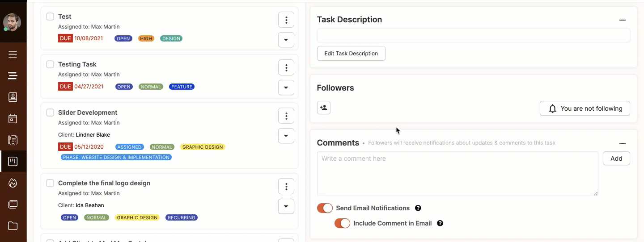Open the task board sidebar icon

pos(13,161)
